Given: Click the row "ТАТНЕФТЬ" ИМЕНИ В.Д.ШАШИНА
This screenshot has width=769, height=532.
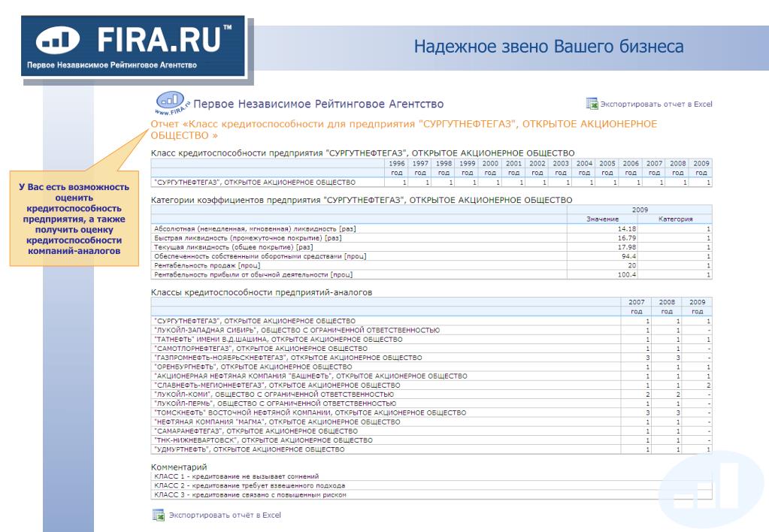Looking at the screenshot, I should coord(431,340).
